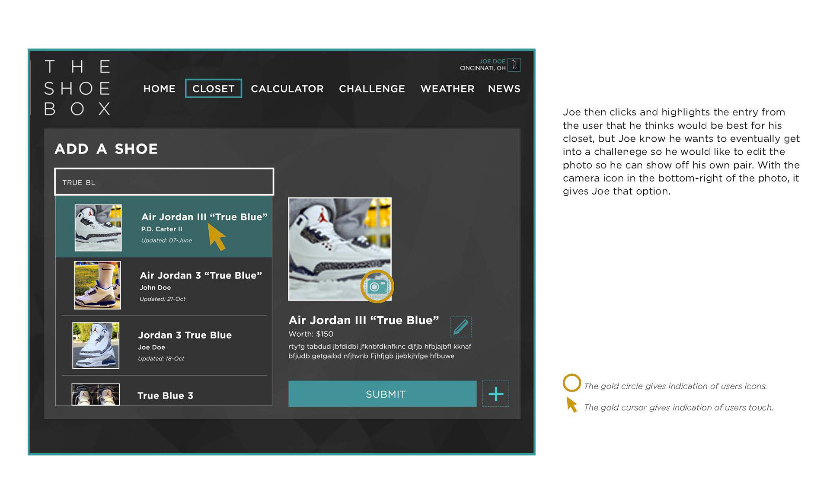This screenshot has width=830, height=504.
Task: Click the plus icon next to Submit
Action: click(x=495, y=394)
